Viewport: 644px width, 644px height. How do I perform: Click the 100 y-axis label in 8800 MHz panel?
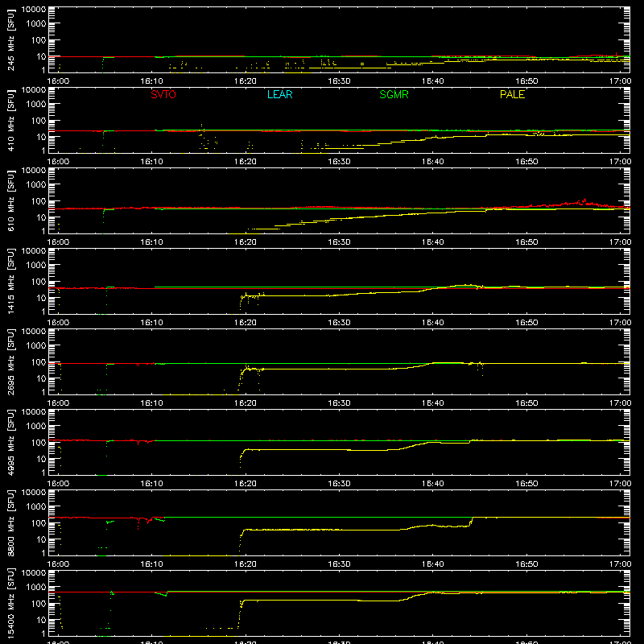coord(39,522)
